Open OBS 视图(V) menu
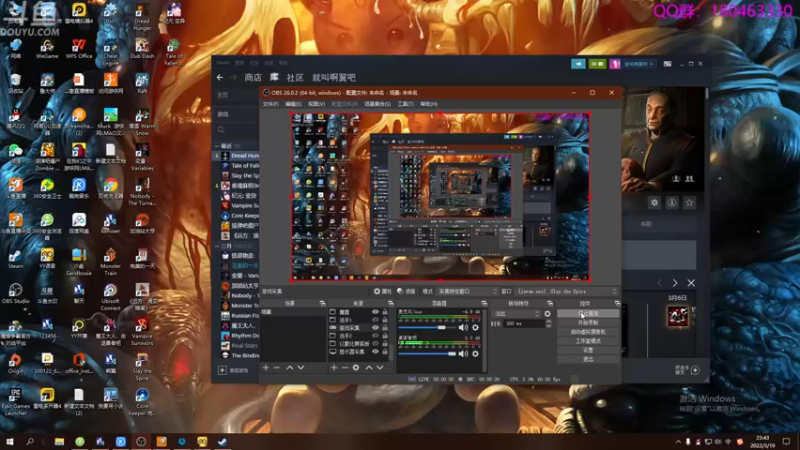800x450 pixels. 316,104
